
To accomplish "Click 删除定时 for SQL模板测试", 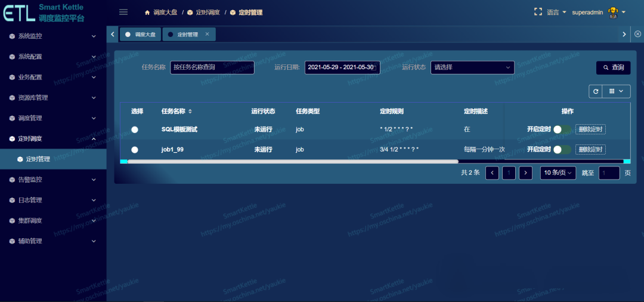I will pyautogui.click(x=590, y=130).
